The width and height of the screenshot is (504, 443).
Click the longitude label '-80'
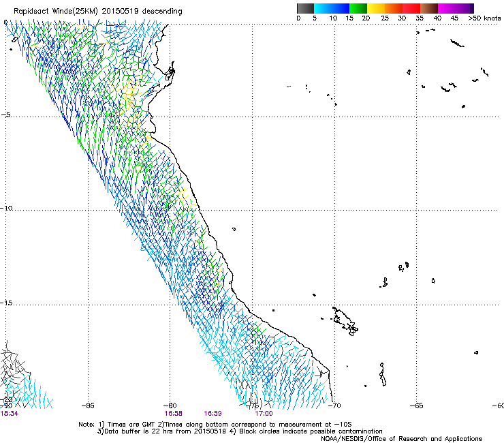coord(170,406)
